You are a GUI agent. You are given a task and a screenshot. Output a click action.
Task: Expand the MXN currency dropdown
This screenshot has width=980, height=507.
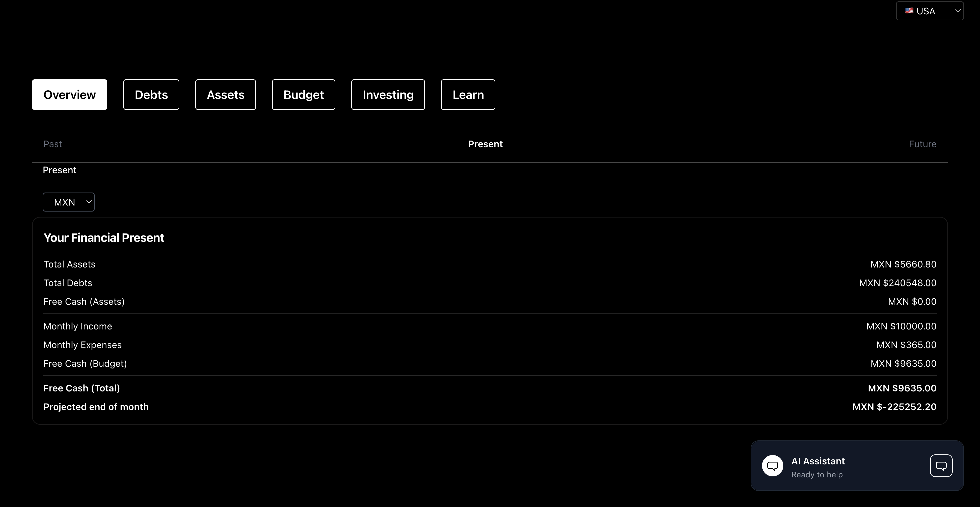[68, 202]
